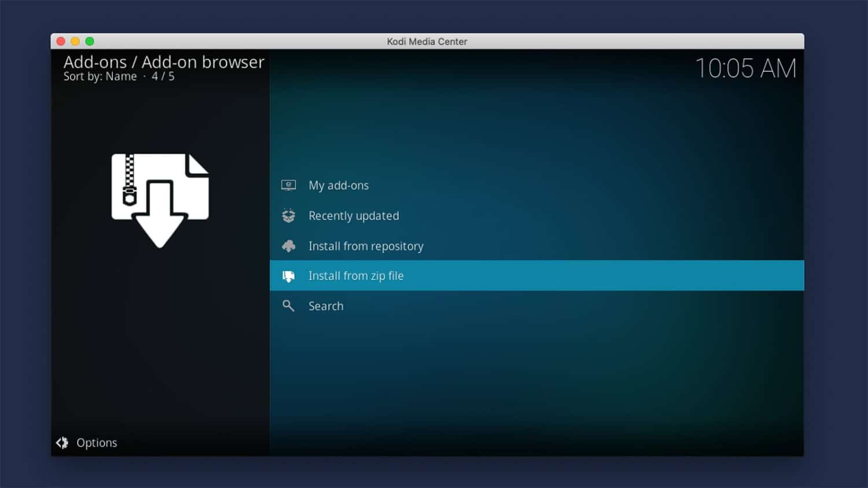868x488 pixels.
Task: Open the Search entry
Action: (537, 306)
